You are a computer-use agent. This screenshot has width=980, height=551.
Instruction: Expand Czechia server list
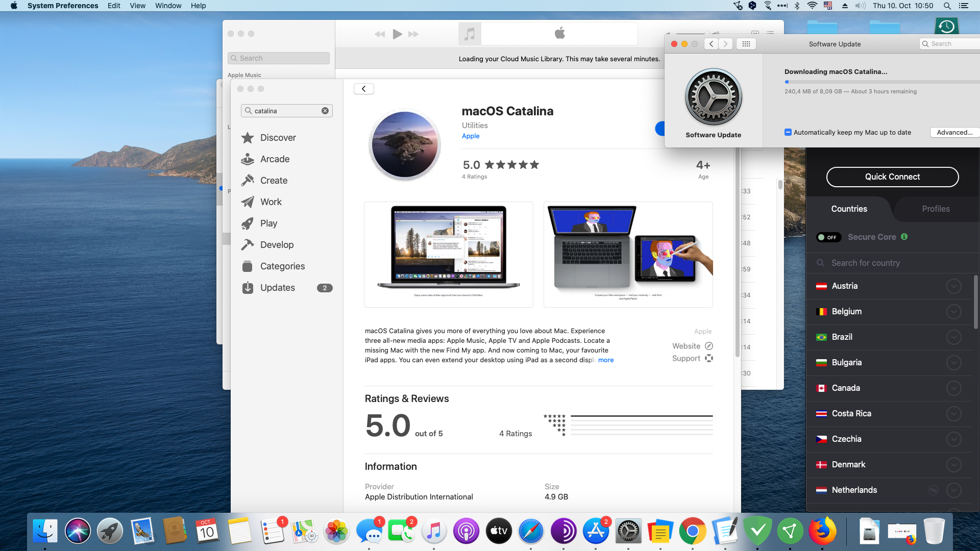coord(953,439)
